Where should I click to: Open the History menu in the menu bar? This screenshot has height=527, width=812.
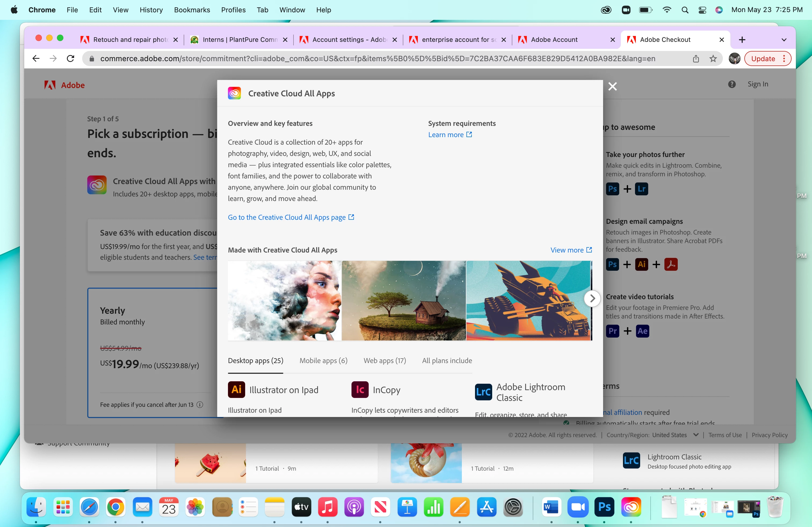(151, 10)
